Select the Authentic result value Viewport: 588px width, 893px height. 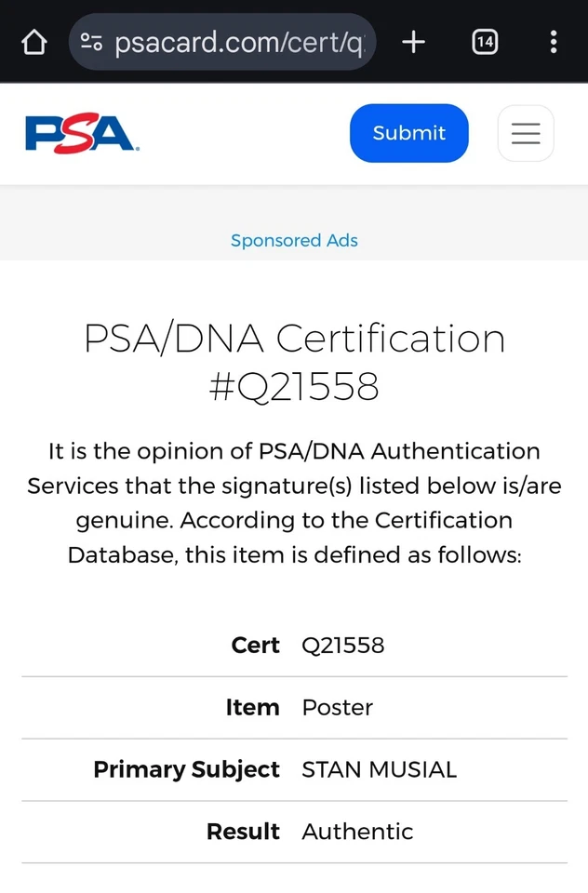pyautogui.click(x=357, y=832)
